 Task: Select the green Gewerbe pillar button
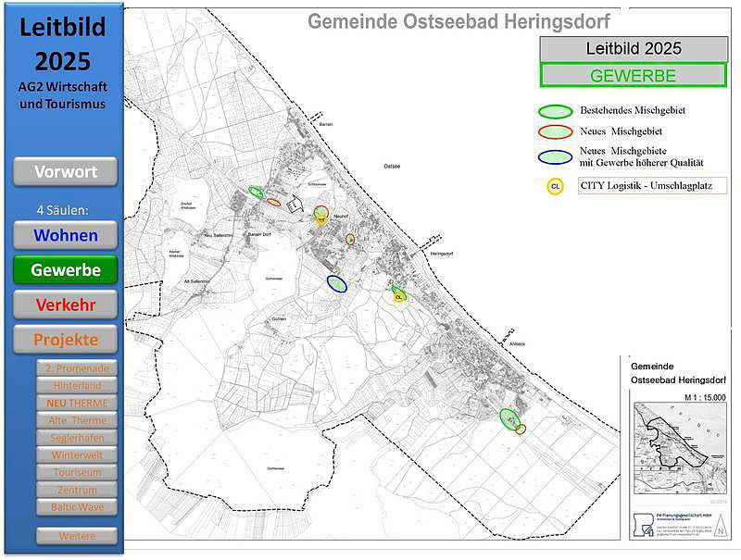pos(65,269)
